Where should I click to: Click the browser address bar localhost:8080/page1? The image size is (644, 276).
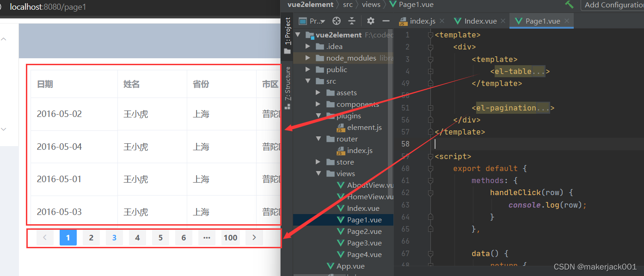click(48, 7)
